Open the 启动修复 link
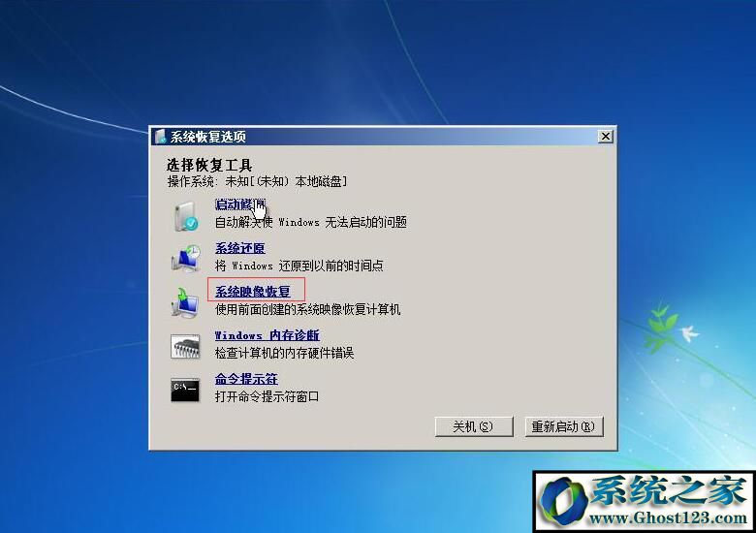This screenshot has height=533, width=756. tap(238, 205)
